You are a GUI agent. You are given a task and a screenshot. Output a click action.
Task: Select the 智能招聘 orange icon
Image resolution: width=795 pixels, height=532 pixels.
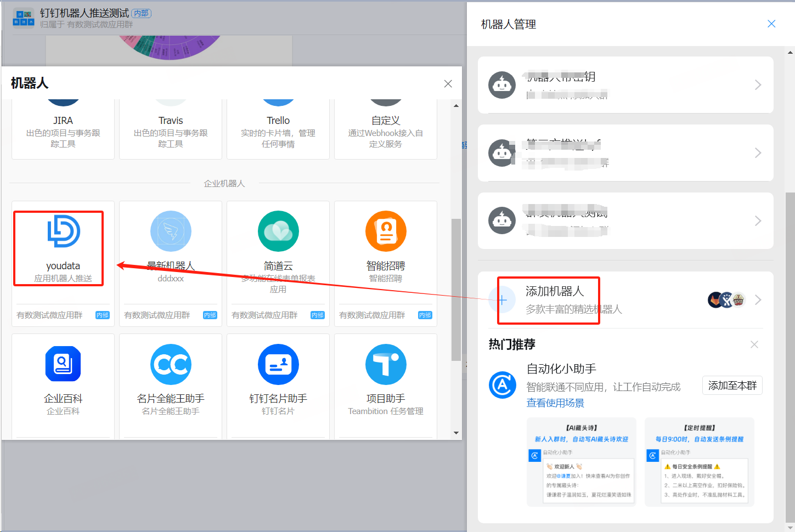(x=386, y=231)
